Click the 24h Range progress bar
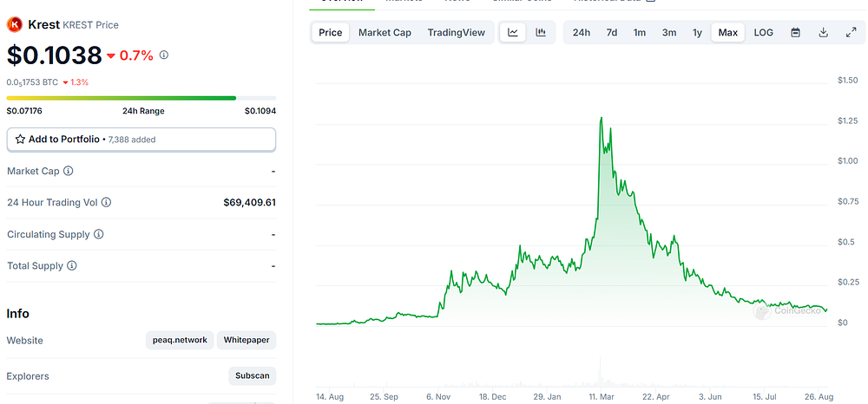 pyautogui.click(x=141, y=98)
